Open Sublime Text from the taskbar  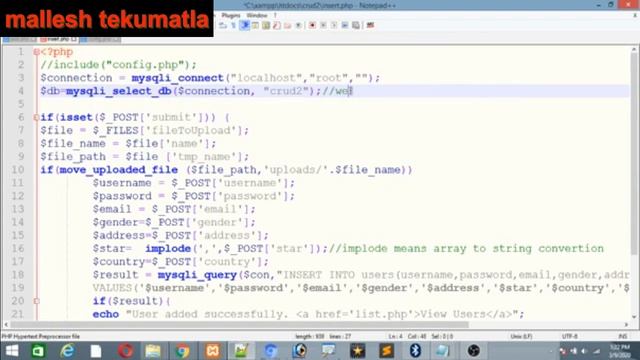(x=386, y=351)
